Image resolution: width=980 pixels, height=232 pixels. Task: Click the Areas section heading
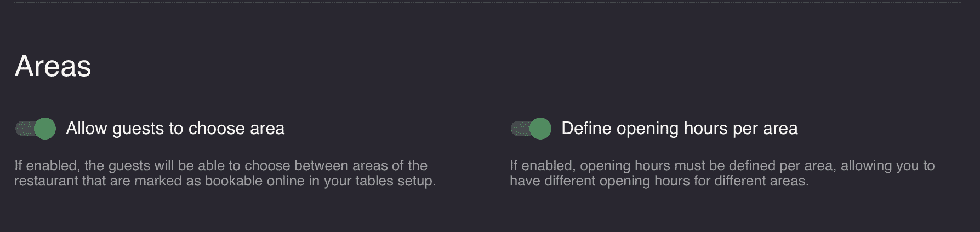pyautogui.click(x=53, y=66)
